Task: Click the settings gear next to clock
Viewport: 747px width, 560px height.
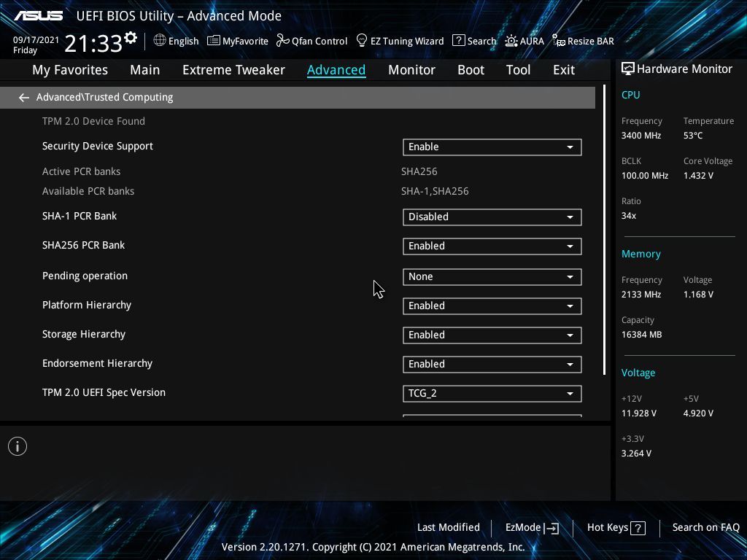Action: pos(131,38)
